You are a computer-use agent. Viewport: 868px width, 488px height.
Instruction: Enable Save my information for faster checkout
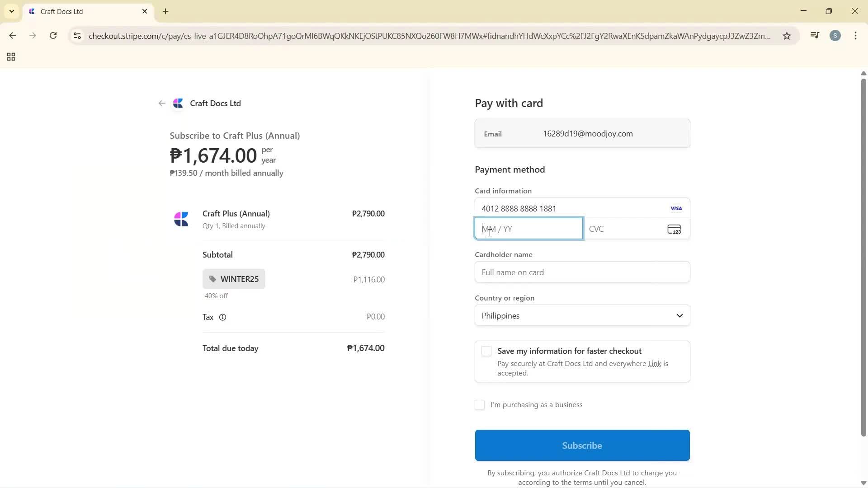tap(486, 351)
